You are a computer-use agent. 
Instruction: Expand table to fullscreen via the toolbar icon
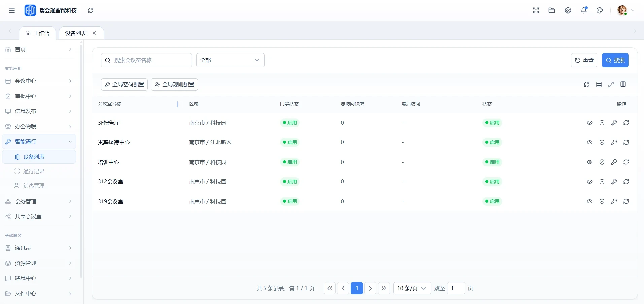(x=611, y=85)
